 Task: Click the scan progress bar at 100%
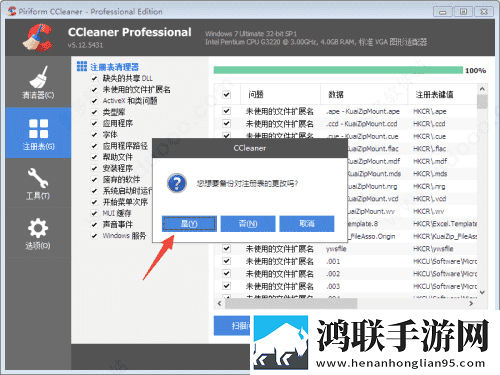(x=338, y=70)
